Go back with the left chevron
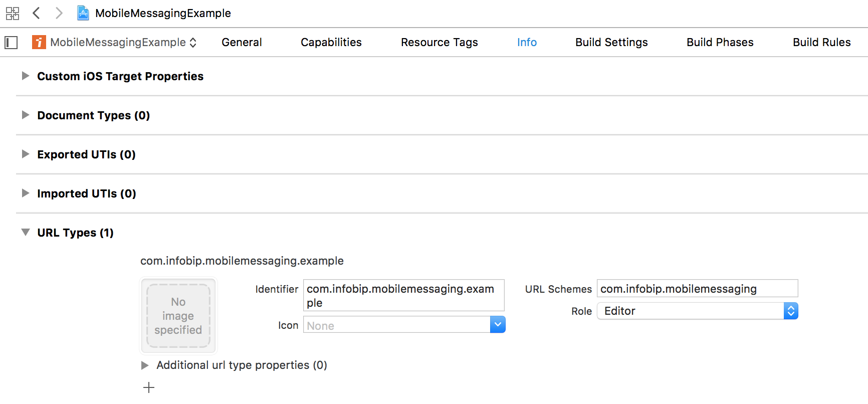868x404 pixels. click(x=36, y=13)
